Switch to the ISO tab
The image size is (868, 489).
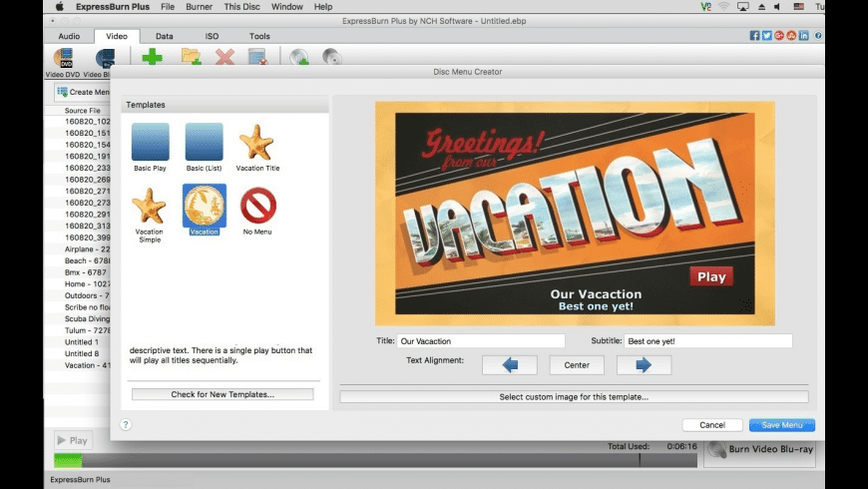coord(212,36)
